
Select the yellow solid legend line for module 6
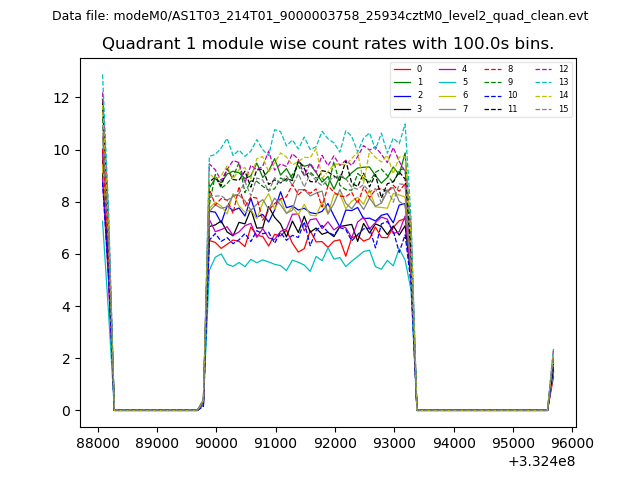446,95
